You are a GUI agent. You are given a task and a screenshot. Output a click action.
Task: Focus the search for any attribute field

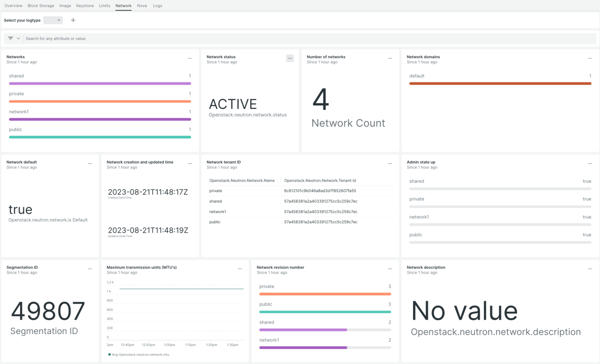point(310,38)
